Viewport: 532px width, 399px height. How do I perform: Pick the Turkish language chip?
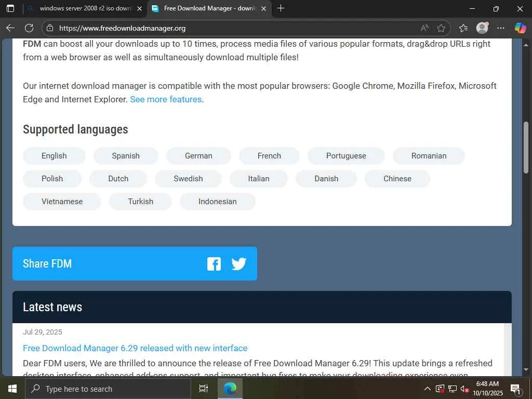[140, 202]
